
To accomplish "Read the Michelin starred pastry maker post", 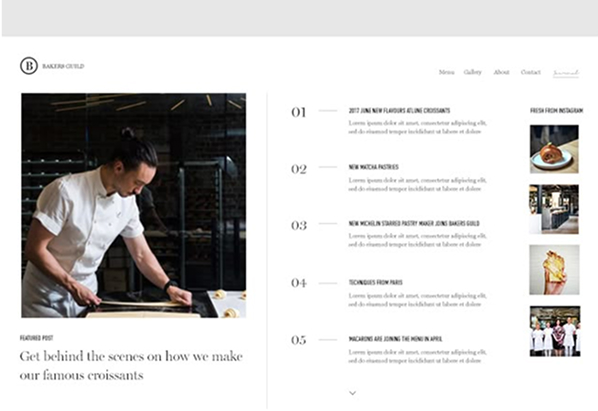I will pyautogui.click(x=414, y=223).
